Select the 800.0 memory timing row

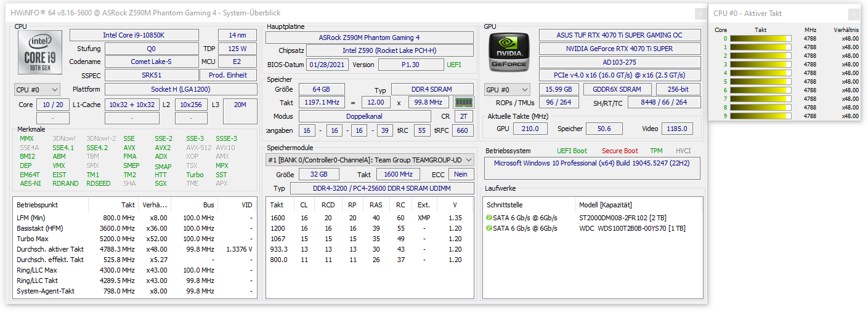[x=370, y=260]
